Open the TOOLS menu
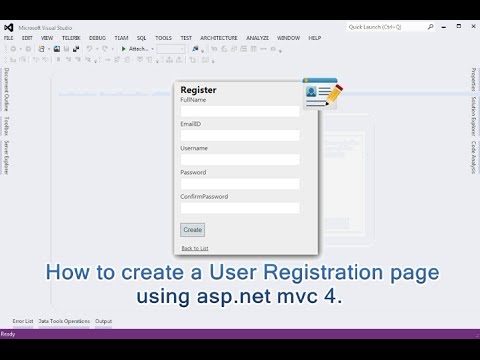Image resolution: width=480 pixels, height=360 pixels. pos(163,38)
